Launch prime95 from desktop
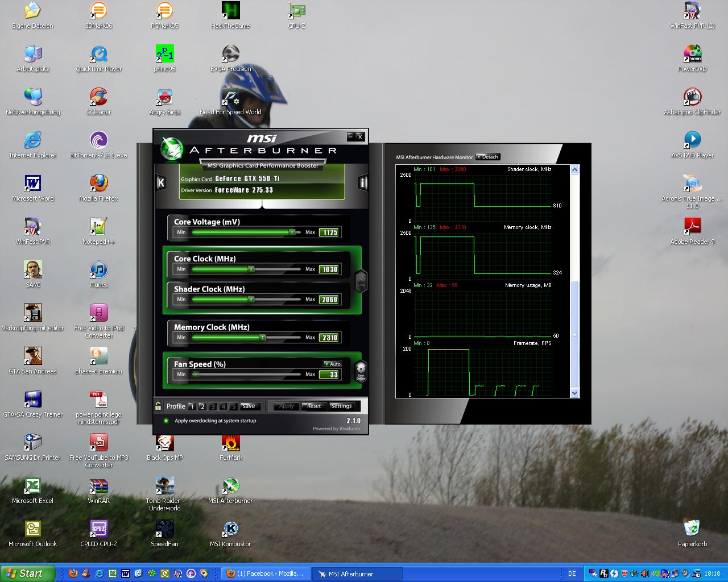Image resolution: width=728 pixels, height=582 pixels. tap(164, 59)
